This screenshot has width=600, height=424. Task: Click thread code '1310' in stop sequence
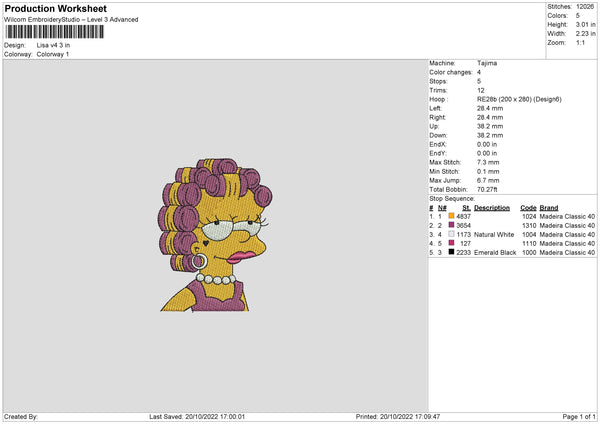(x=529, y=225)
